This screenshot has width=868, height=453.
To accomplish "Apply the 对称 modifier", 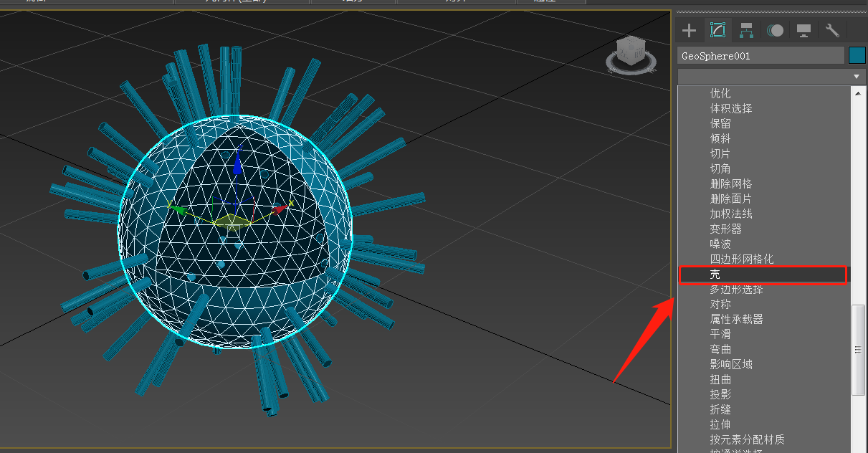I will [720, 304].
